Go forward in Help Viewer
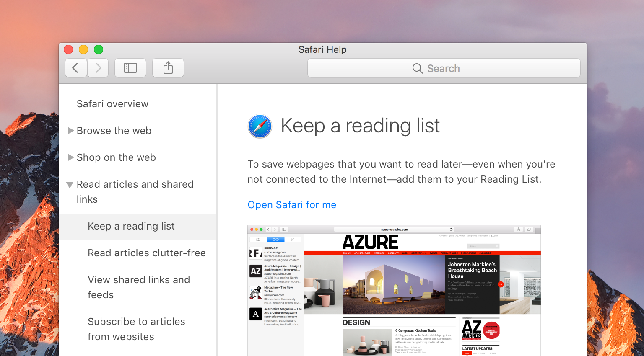 click(98, 68)
